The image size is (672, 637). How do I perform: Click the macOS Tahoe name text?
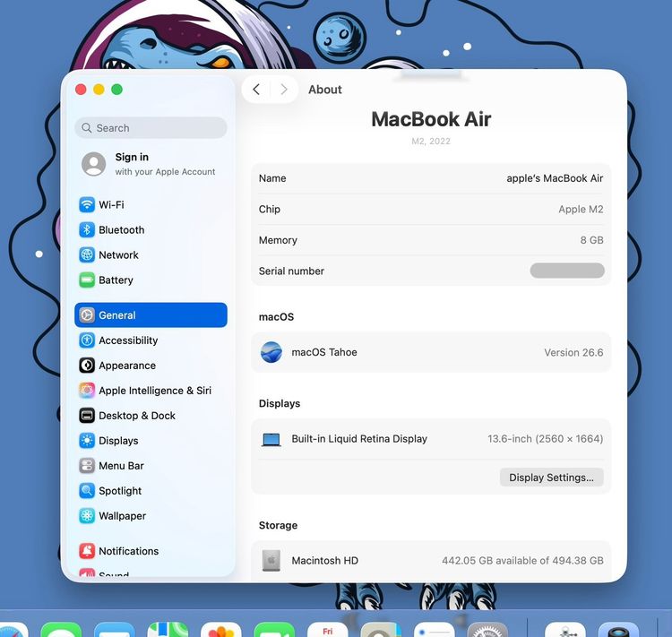click(324, 352)
